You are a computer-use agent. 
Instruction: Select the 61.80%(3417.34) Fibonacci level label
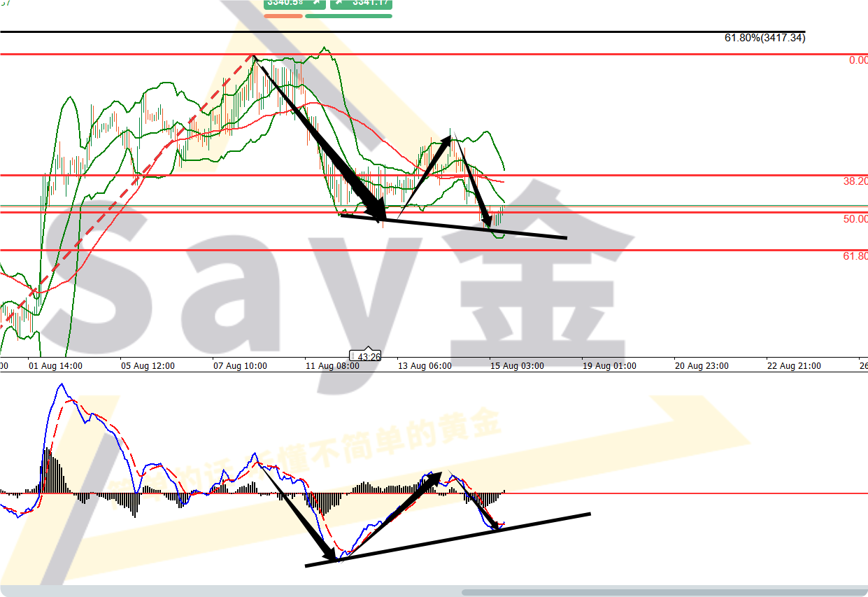(x=764, y=38)
